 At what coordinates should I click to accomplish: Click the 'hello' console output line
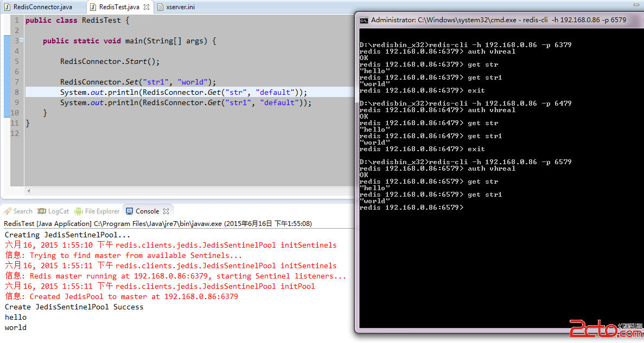tap(16, 317)
